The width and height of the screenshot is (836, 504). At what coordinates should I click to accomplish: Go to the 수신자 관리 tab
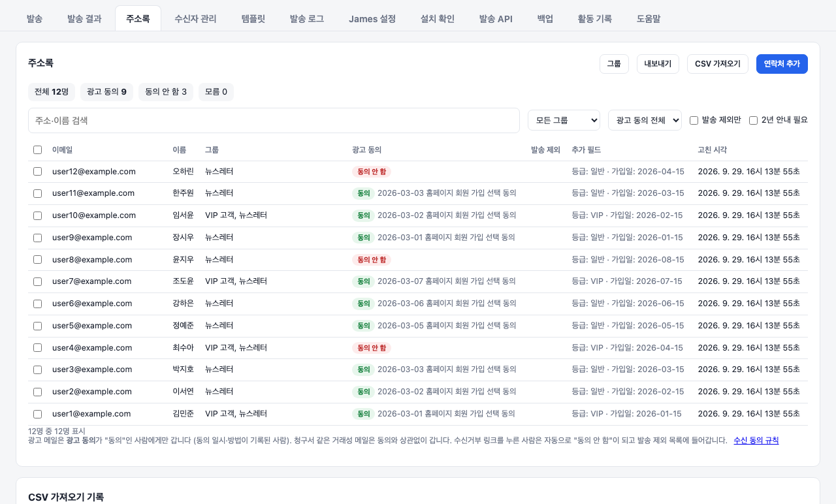tap(195, 19)
